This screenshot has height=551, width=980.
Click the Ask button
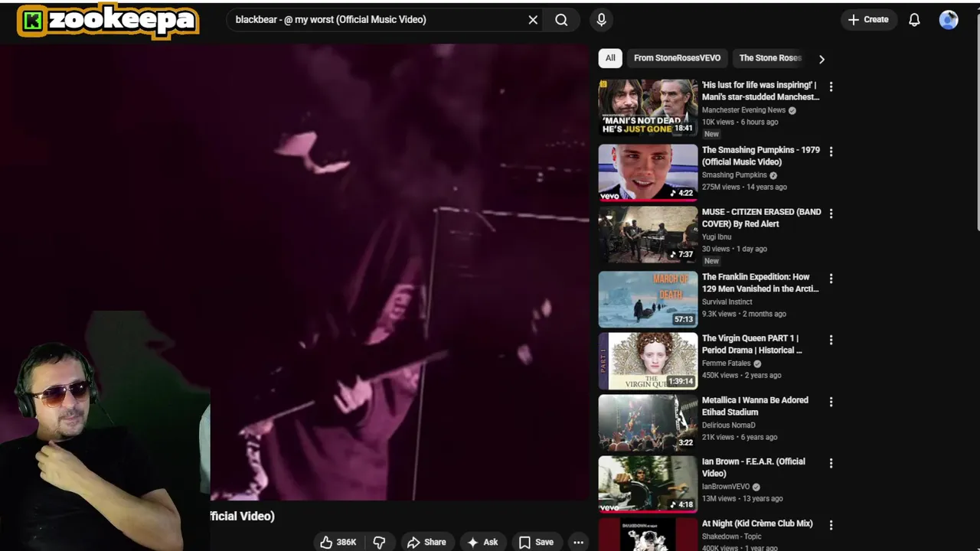pos(482,542)
